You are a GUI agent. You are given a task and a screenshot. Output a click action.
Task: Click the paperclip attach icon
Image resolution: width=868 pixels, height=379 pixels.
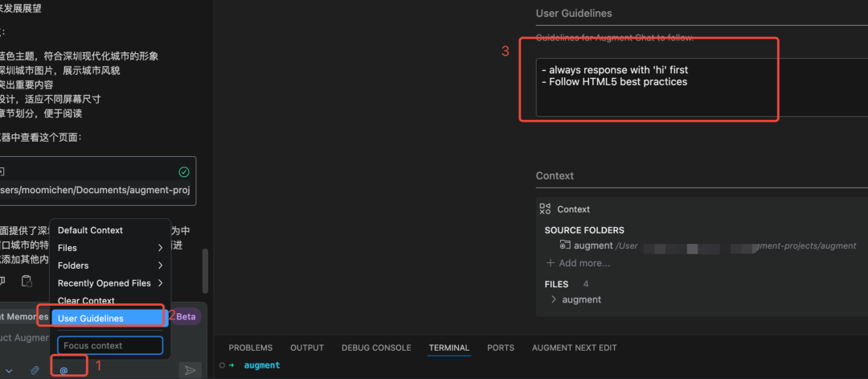click(35, 370)
